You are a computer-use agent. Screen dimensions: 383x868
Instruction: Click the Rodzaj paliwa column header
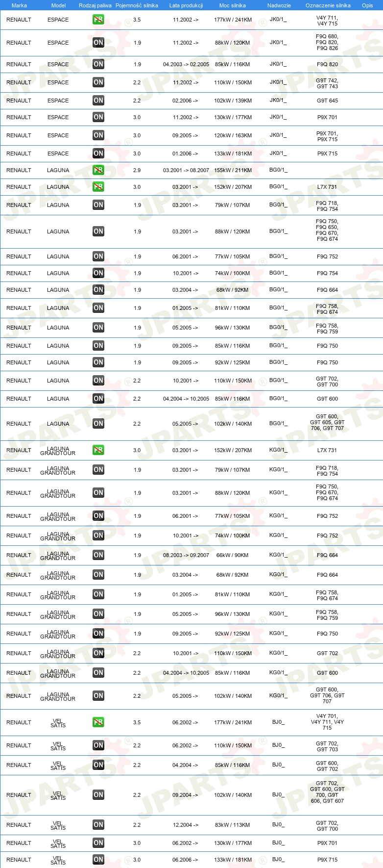click(95, 5)
